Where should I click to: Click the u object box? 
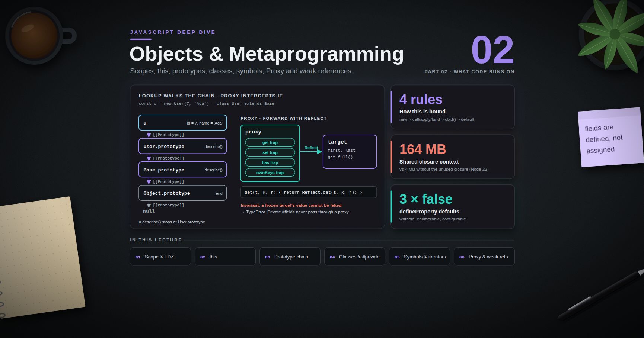(x=182, y=123)
